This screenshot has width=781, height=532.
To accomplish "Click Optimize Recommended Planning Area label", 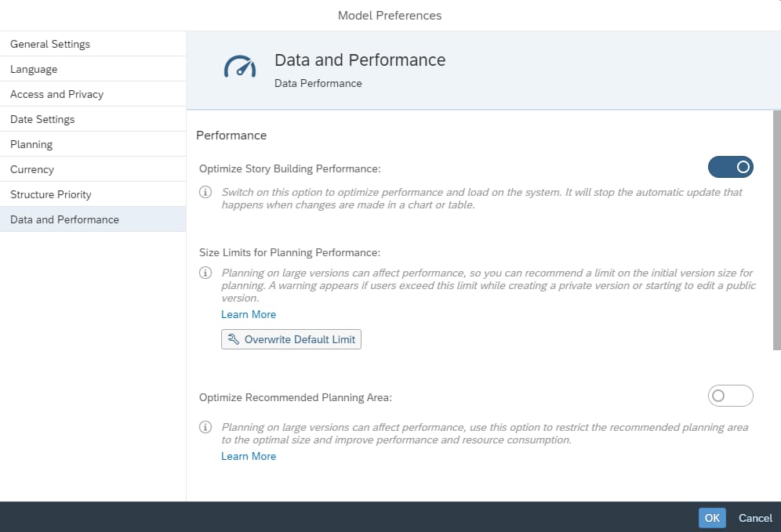I will tap(296, 398).
